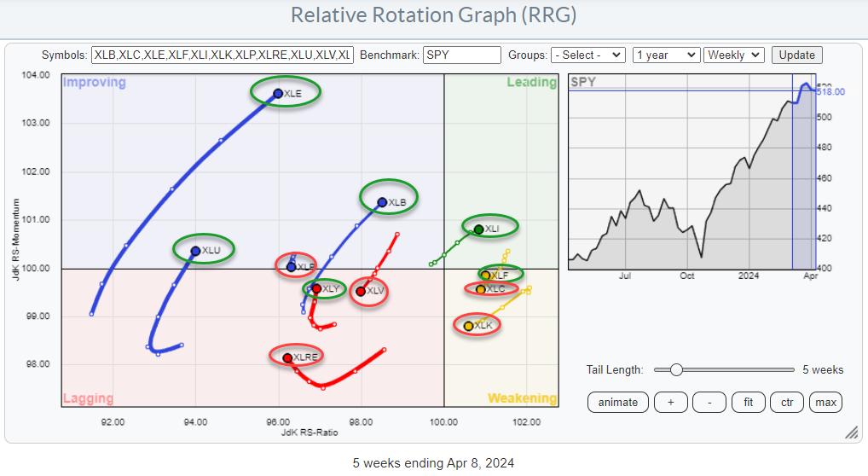Image resolution: width=868 pixels, height=476 pixels.
Task: Click the Symbols input field
Action: [222, 55]
